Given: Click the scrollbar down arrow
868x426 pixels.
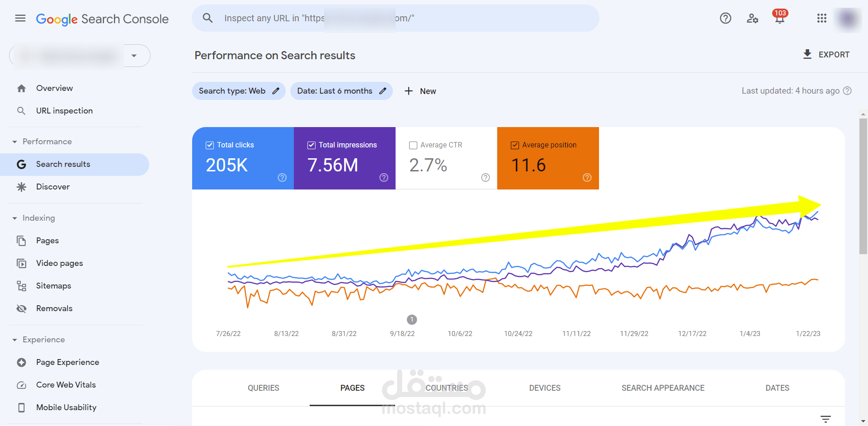Looking at the screenshot, I should (863, 421).
